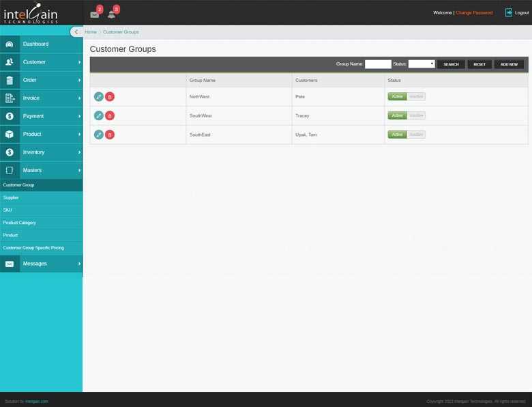
Task: Set NothWest group status to Inactive
Action: pos(416,96)
